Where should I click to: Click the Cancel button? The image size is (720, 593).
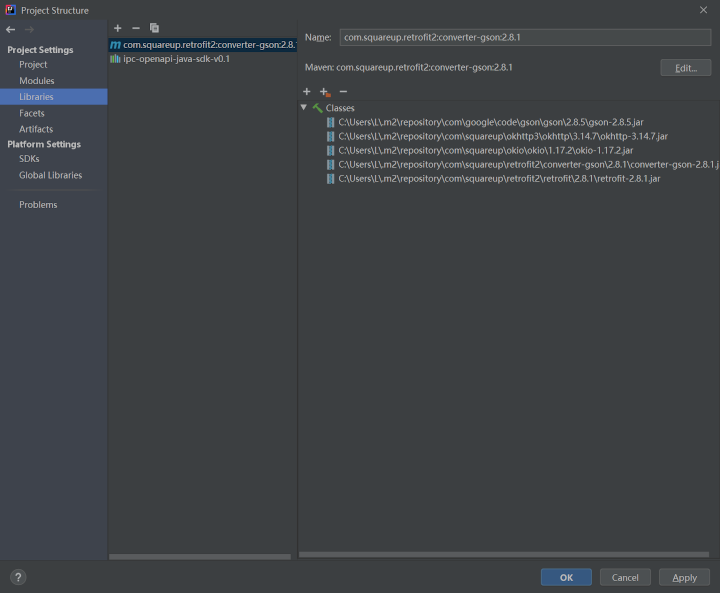pyautogui.click(x=625, y=577)
